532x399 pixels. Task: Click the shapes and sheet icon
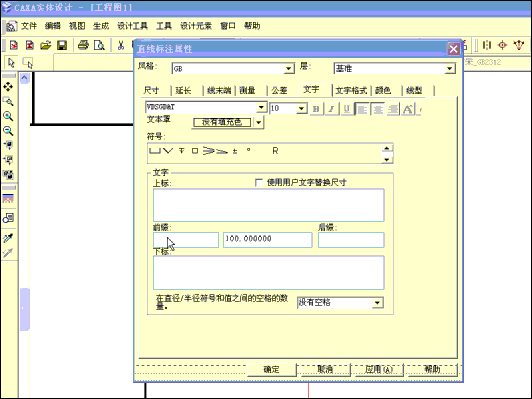(x=8, y=218)
